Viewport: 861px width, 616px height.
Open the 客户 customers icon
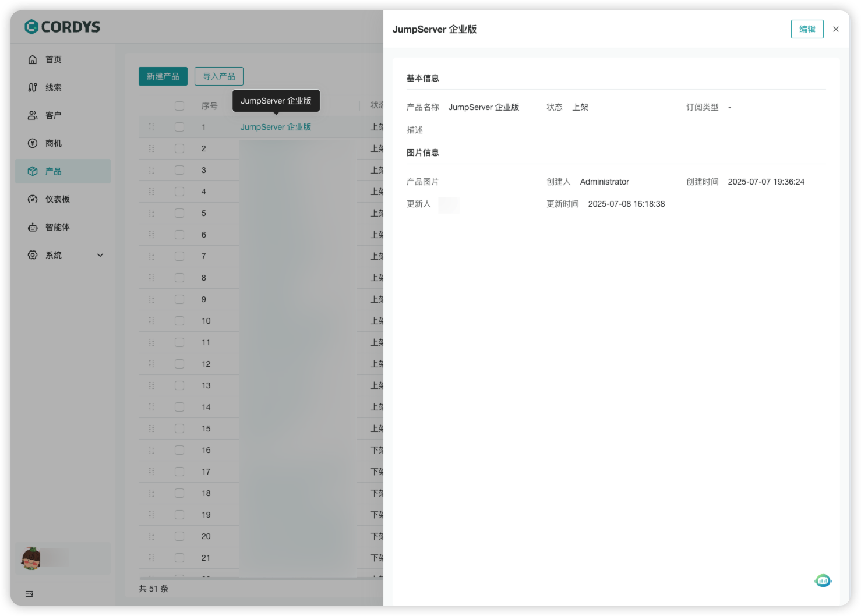coord(33,115)
